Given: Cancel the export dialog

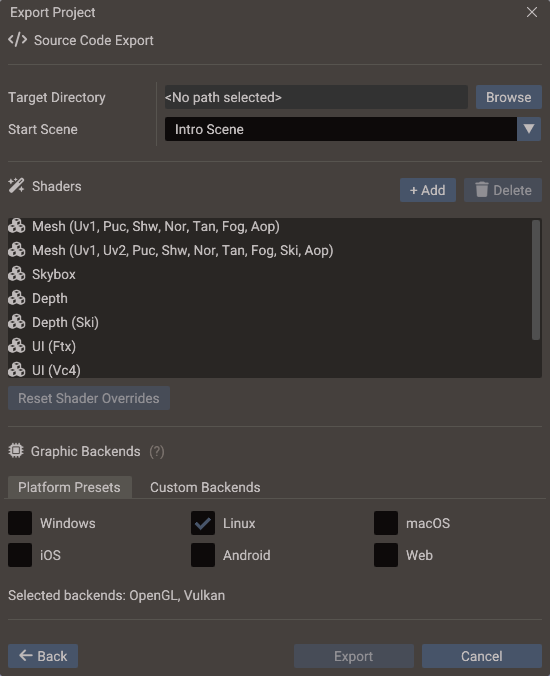Looking at the screenshot, I should (481, 656).
